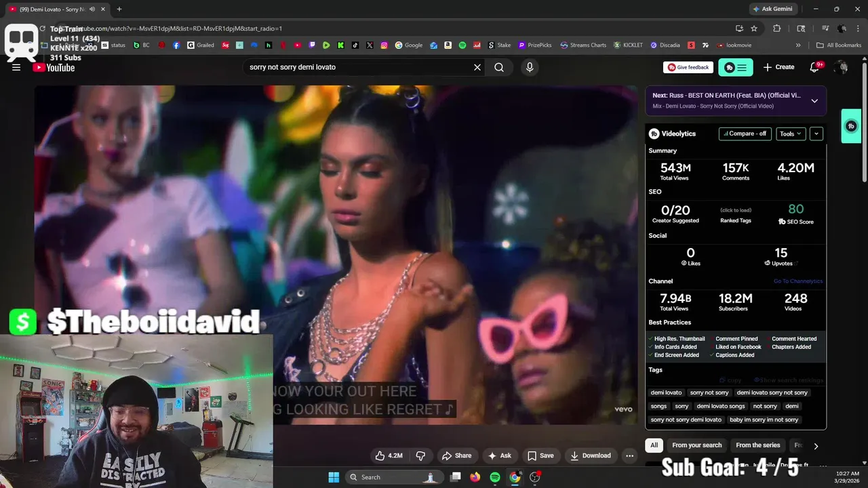Open the TubeBuddy menu button in header

(736, 67)
